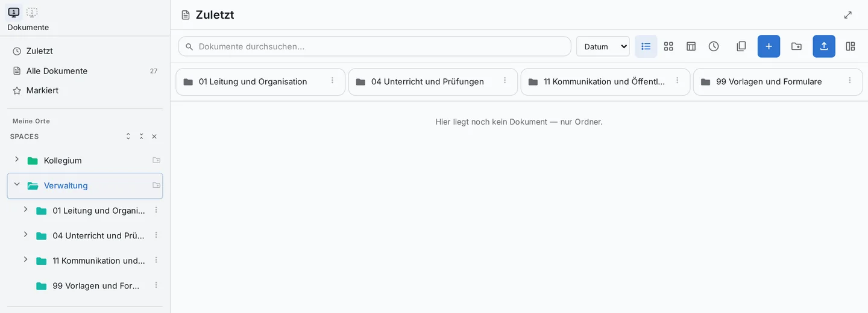Expand all spaces tree arrows icon

click(x=128, y=137)
